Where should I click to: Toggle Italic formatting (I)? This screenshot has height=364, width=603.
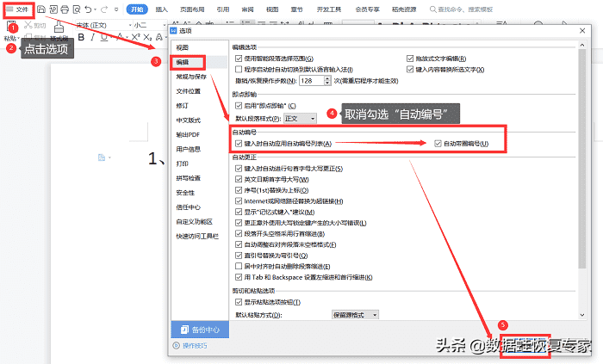click(x=92, y=37)
